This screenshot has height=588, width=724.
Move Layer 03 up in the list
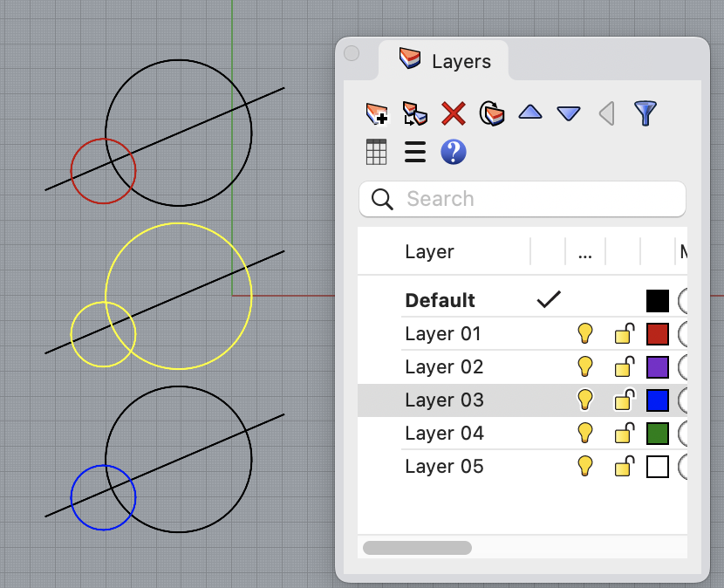click(x=529, y=113)
